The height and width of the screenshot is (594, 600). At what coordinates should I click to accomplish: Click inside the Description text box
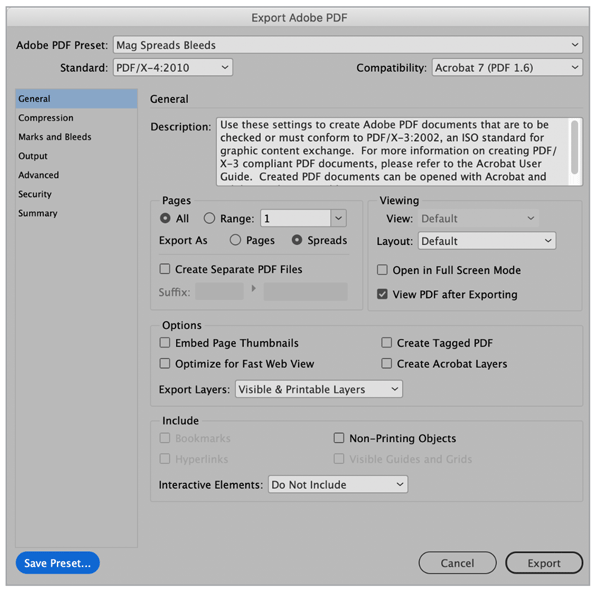[x=394, y=152]
